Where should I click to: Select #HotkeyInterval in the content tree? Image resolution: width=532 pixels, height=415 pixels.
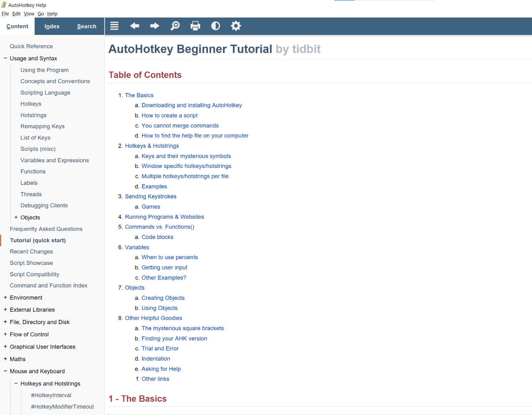(x=51, y=395)
